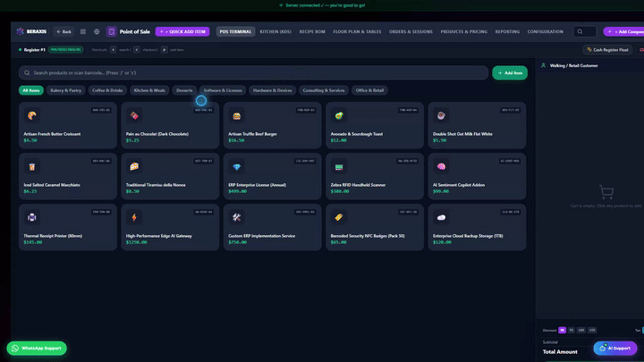Click the $499.00 price of ERP Enterprise License
This screenshot has width=644, height=362.
237,191
